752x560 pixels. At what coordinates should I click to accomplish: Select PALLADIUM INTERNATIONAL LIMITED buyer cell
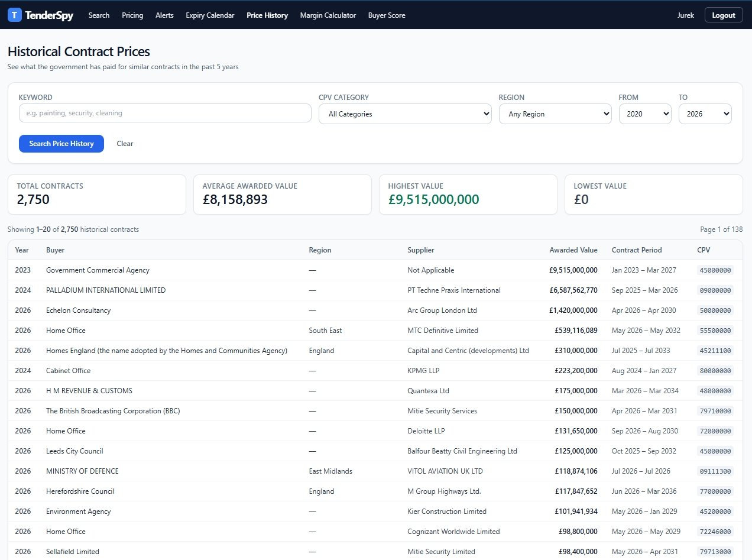(106, 290)
